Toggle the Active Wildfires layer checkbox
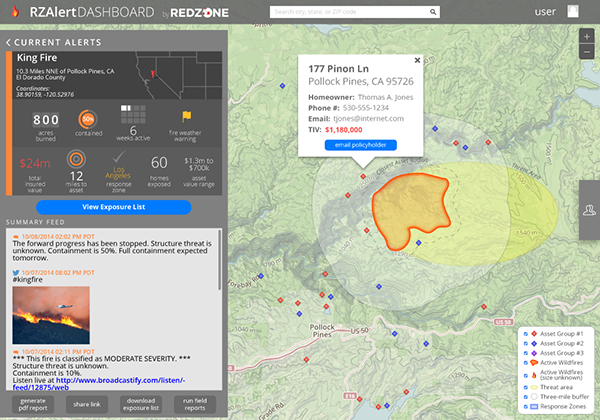 point(527,362)
